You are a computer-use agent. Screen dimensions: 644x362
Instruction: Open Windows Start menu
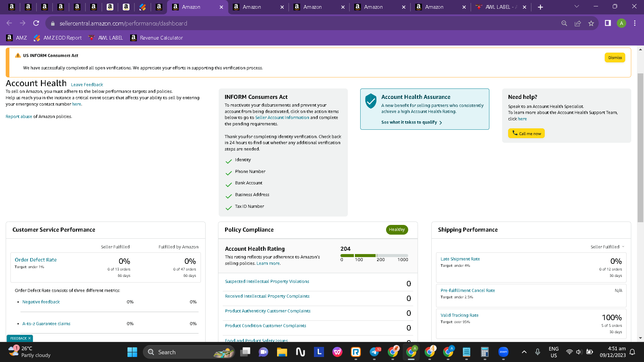point(132,352)
